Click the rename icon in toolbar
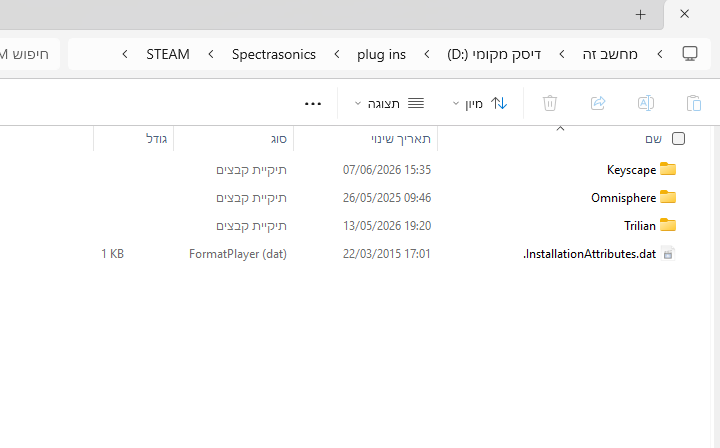 [x=646, y=103]
